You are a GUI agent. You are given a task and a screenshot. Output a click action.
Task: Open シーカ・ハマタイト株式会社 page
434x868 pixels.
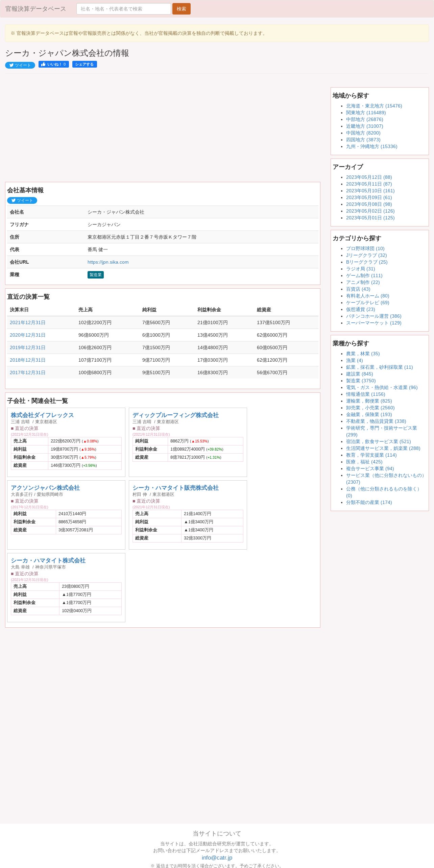pyautogui.click(x=48, y=560)
